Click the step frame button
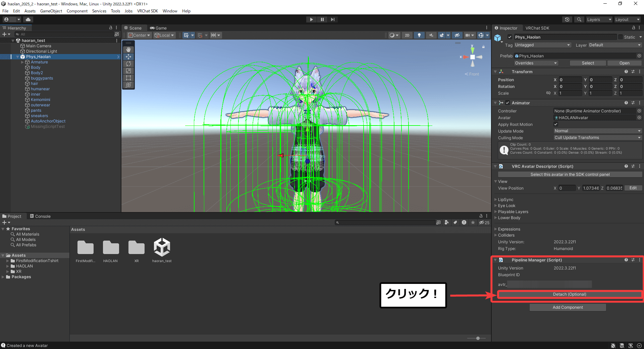Viewport: 644px width, 349px height. (x=332, y=19)
